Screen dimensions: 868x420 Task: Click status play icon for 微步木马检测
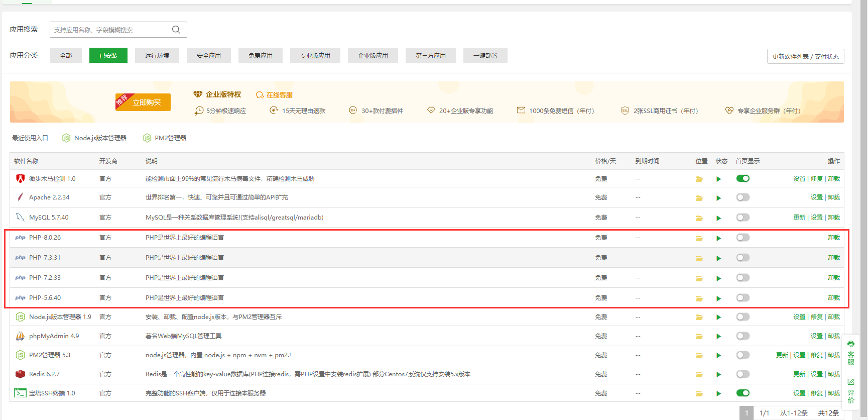(x=719, y=179)
